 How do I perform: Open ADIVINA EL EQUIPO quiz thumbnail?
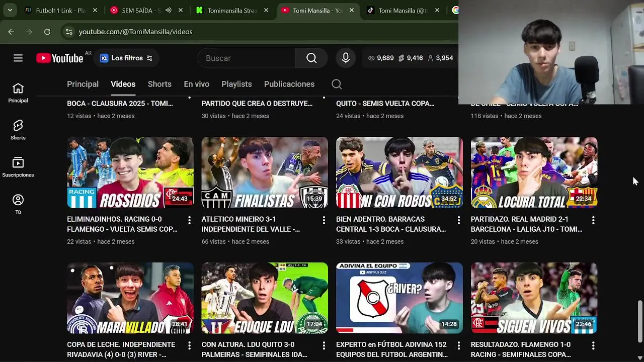click(x=399, y=298)
